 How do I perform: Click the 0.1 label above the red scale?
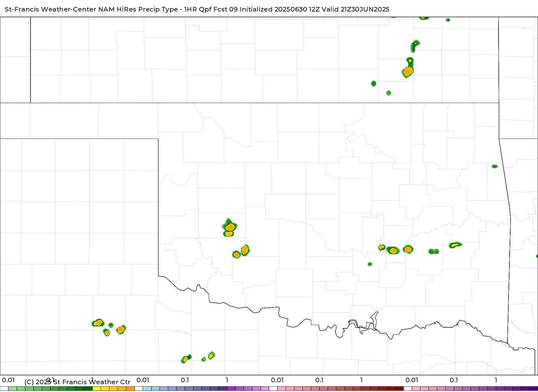[319, 380]
